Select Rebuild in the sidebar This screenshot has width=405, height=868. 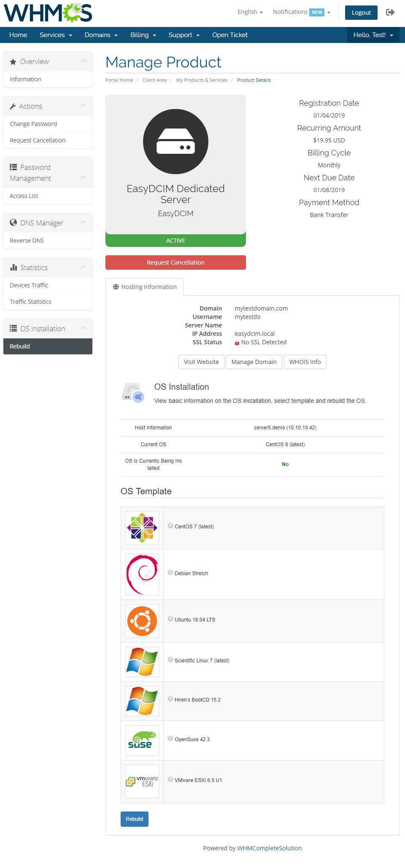[48, 346]
